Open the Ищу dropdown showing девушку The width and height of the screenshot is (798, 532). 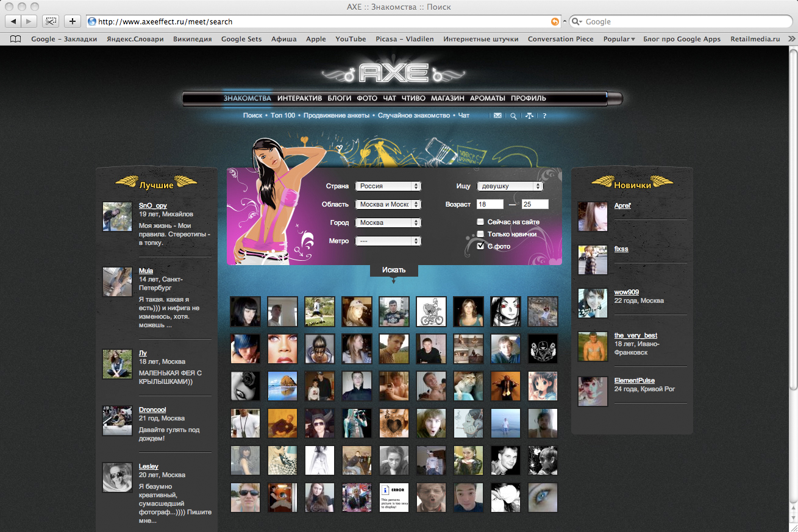[x=510, y=186]
